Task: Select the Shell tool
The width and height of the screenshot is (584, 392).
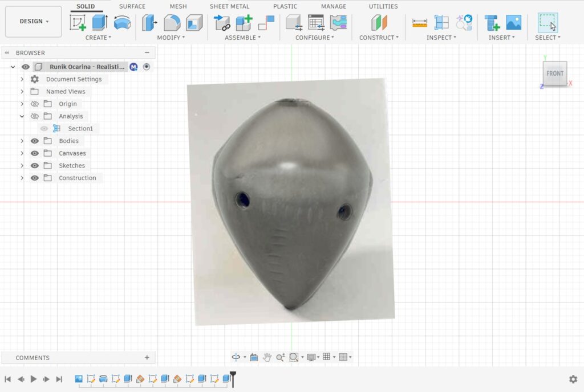Action: point(194,23)
